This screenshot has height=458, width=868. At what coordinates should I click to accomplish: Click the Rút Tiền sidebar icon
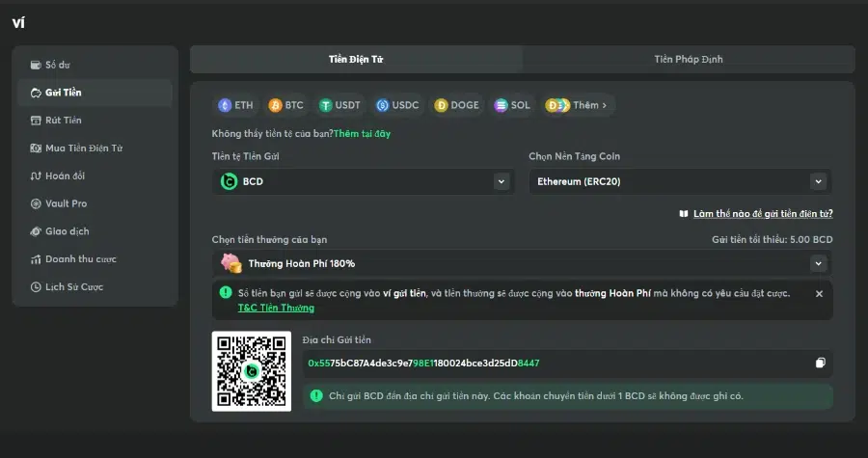[x=36, y=120]
